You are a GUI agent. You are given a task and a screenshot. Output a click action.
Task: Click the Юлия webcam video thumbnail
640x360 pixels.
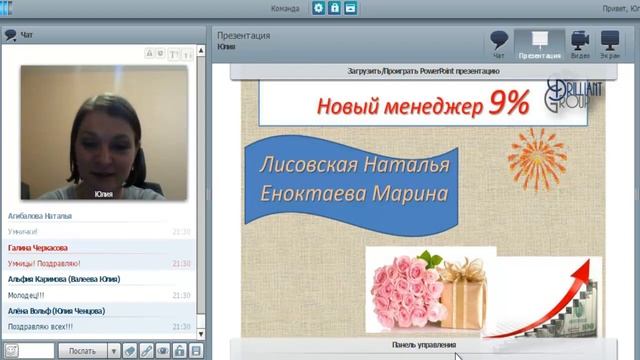[x=104, y=133]
